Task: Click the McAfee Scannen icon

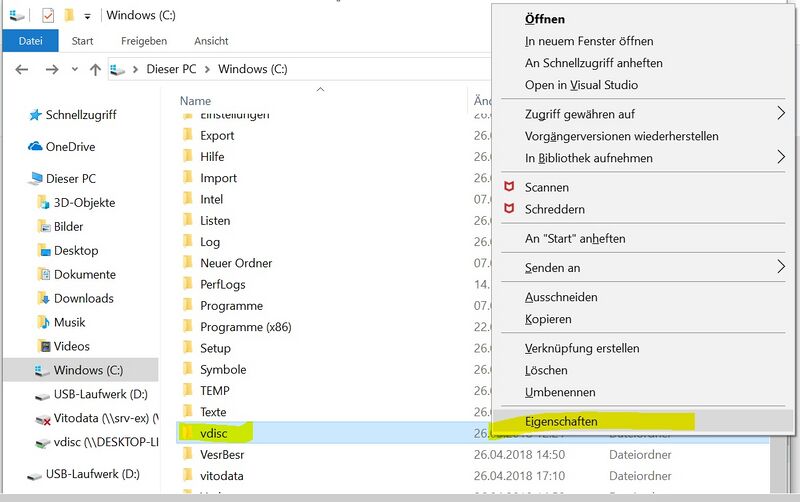Action: (509, 187)
